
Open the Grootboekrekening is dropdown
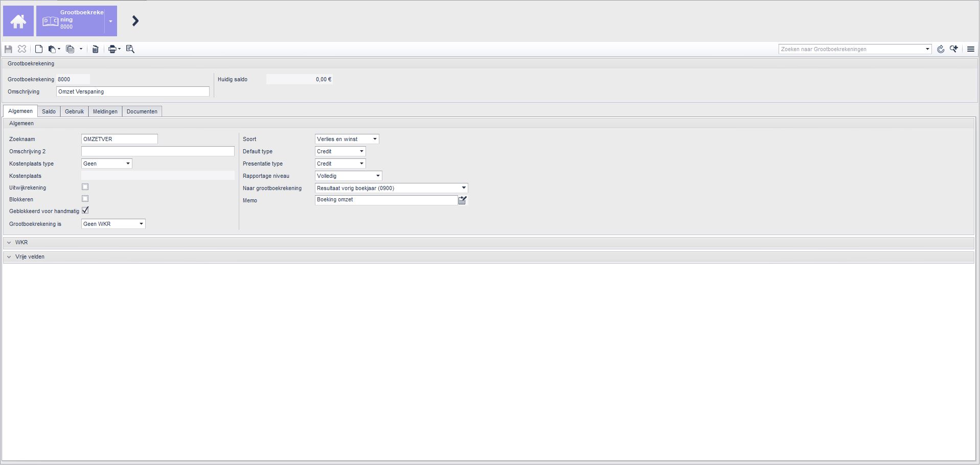(113, 224)
